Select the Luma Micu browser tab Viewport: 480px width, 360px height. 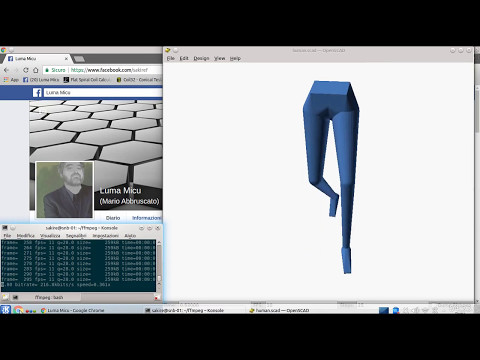pos(37,59)
